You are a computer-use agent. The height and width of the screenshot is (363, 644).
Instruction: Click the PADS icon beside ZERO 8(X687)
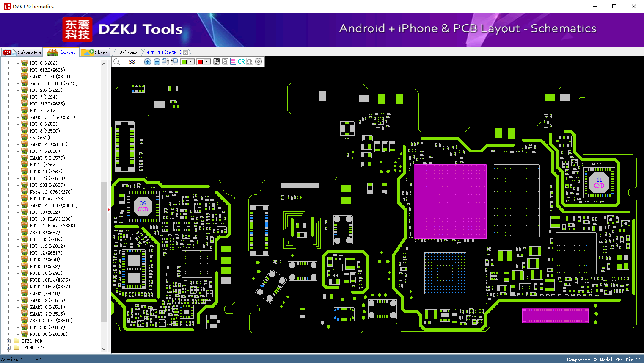click(25, 233)
